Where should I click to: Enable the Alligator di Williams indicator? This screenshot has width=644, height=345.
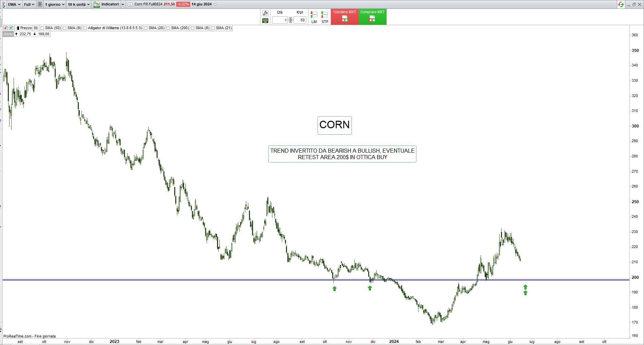coord(85,28)
